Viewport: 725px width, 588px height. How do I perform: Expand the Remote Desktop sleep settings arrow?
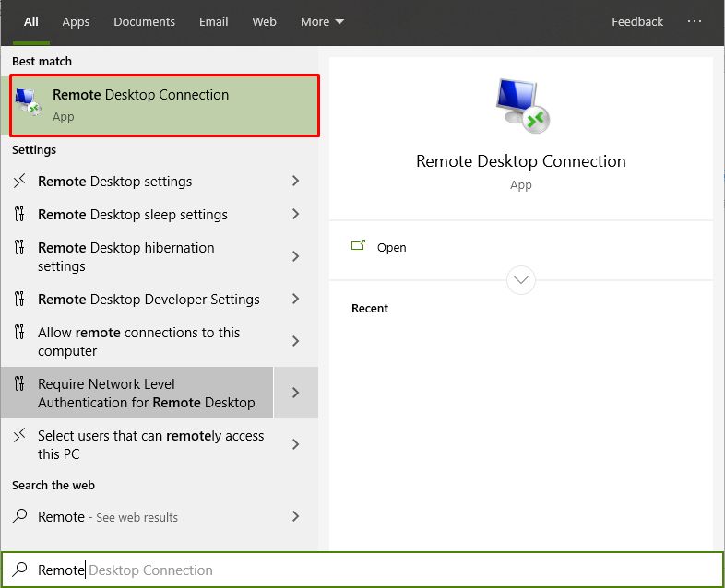(295, 215)
